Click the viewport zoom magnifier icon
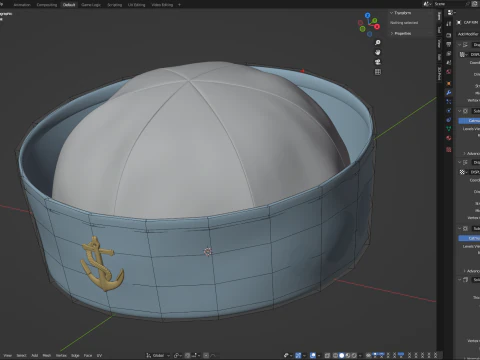Viewport: 480px width, 360px height. [378, 42]
